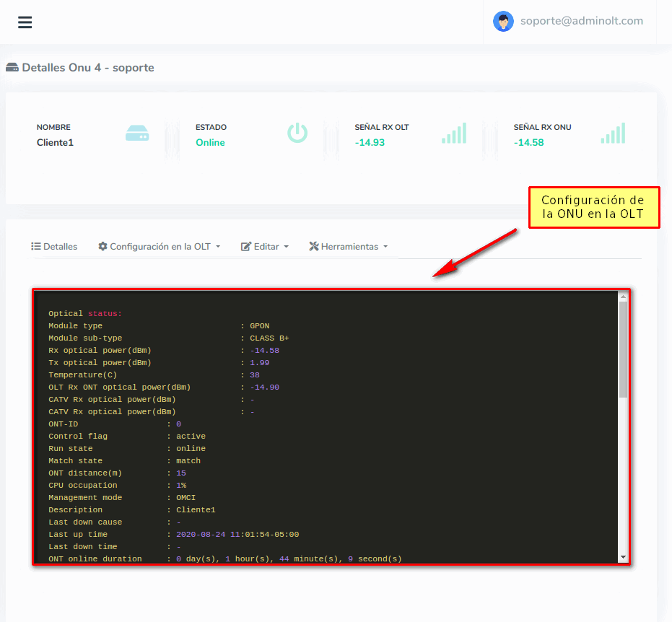Open the hamburger navigation menu
Screen dimensions: 672x622
pos(25,22)
